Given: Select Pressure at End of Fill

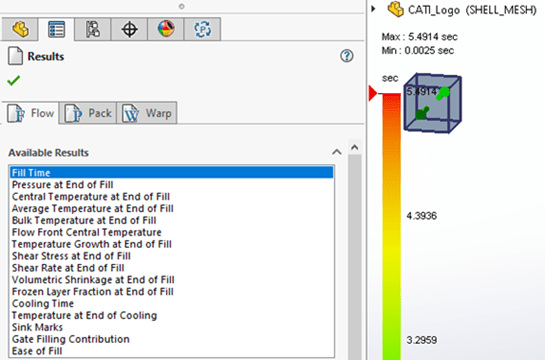Looking at the screenshot, I should 171,185.
